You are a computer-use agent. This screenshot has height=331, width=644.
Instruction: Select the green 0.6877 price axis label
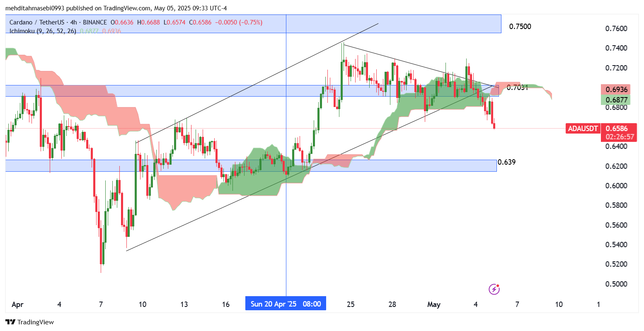pyautogui.click(x=616, y=100)
